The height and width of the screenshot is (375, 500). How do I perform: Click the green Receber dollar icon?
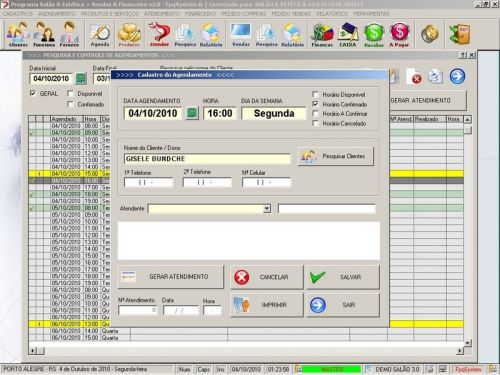coord(374,34)
